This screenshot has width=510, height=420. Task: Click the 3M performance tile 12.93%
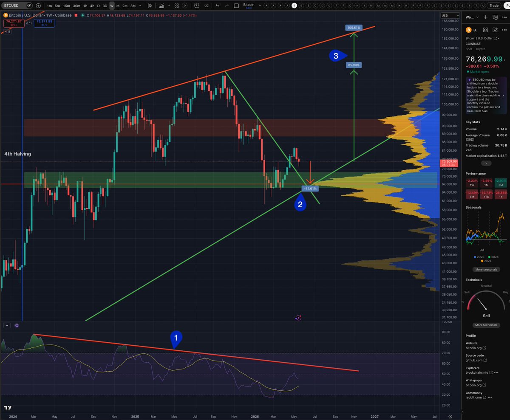coord(500,183)
